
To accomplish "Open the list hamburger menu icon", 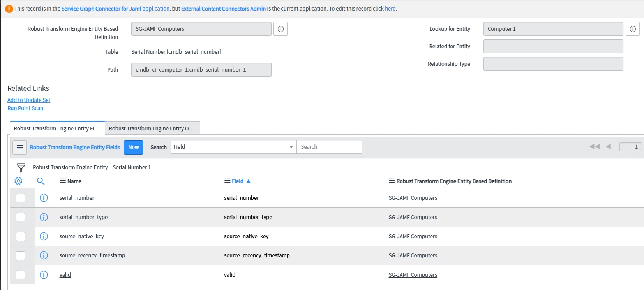I will tap(20, 147).
